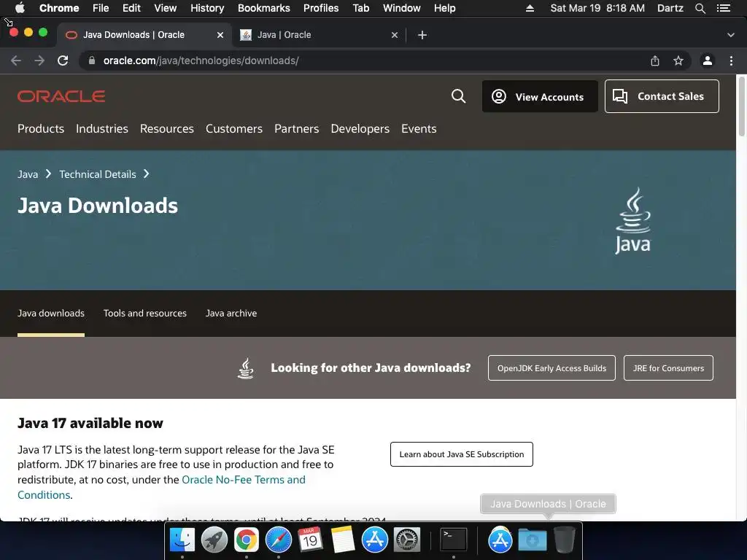Open Notes from the dock
This screenshot has width=747, height=560.
(343, 540)
